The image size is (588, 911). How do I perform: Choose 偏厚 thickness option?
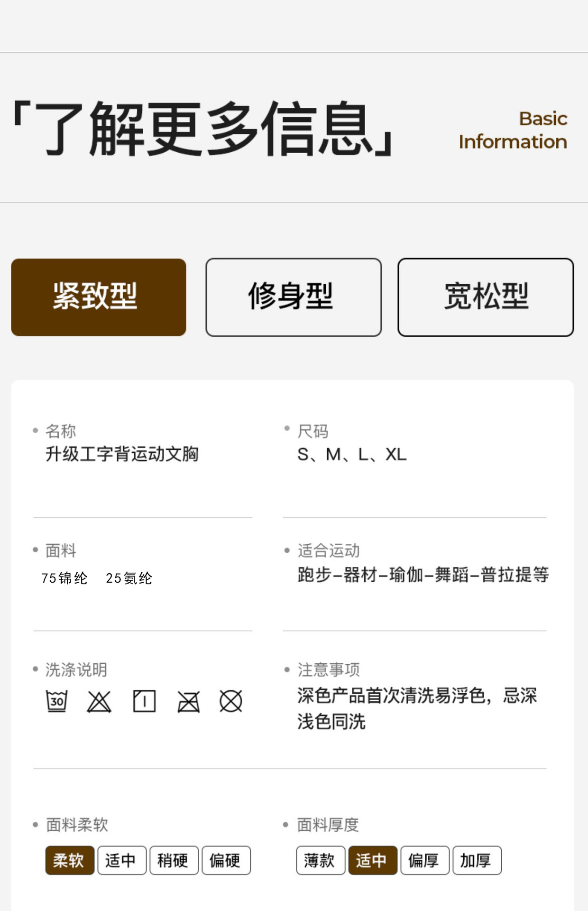point(425,860)
